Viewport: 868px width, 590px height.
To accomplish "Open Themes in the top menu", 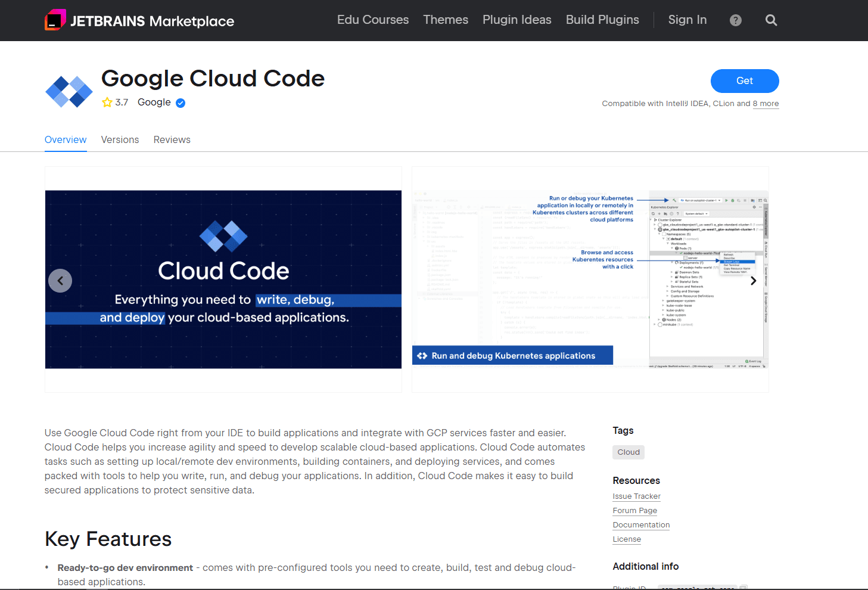I will click(446, 20).
